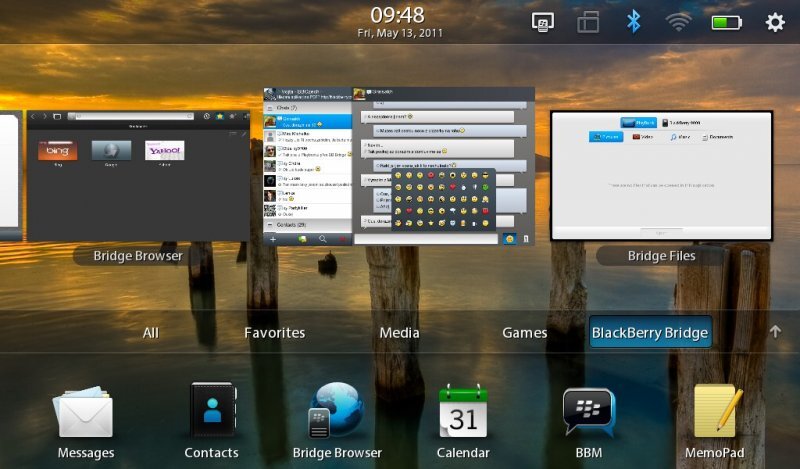Click the plus icon in BBM toolbar
The width and height of the screenshot is (800, 469).
pyautogui.click(x=273, y=239)
